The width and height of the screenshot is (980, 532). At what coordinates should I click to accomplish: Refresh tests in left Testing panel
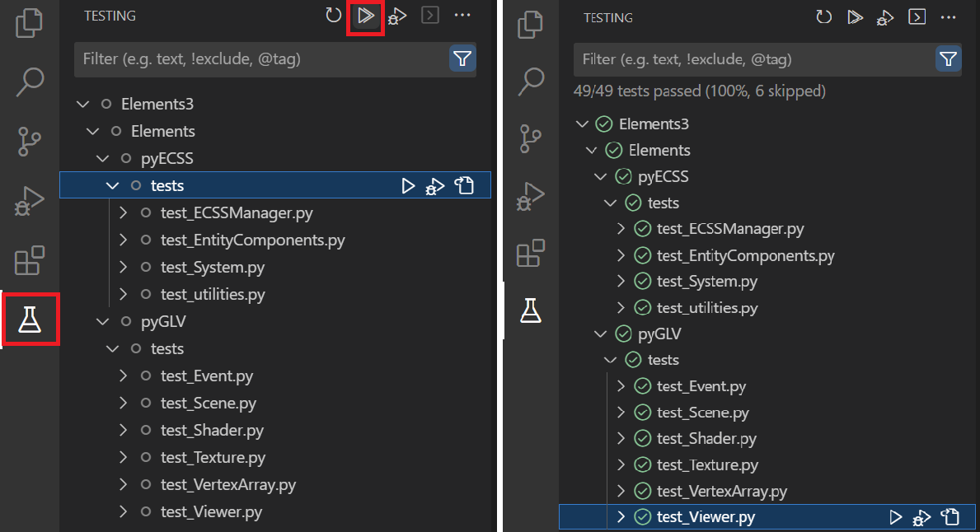click(x=334, y=16)
